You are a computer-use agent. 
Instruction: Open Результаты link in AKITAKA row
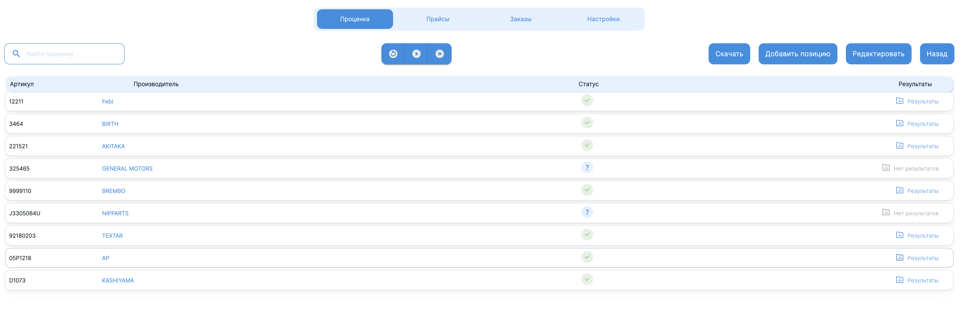point(923,146)
